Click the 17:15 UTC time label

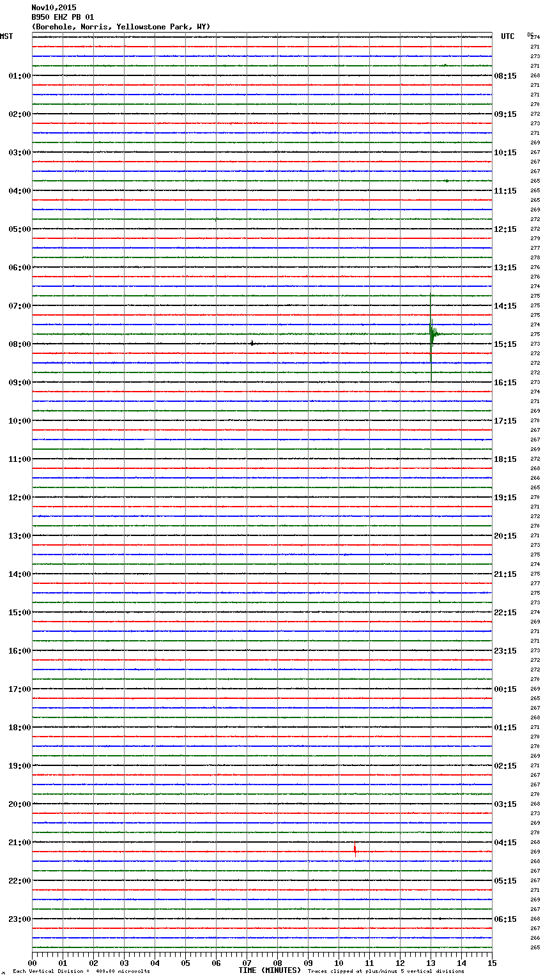pyautogui.click(x=505, y=420)
